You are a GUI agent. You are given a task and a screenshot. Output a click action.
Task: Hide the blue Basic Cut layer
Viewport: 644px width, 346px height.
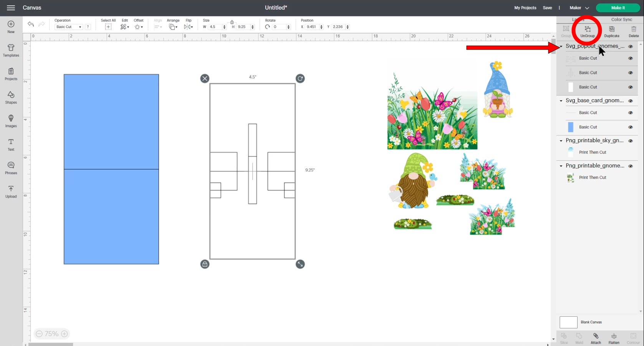631,127
